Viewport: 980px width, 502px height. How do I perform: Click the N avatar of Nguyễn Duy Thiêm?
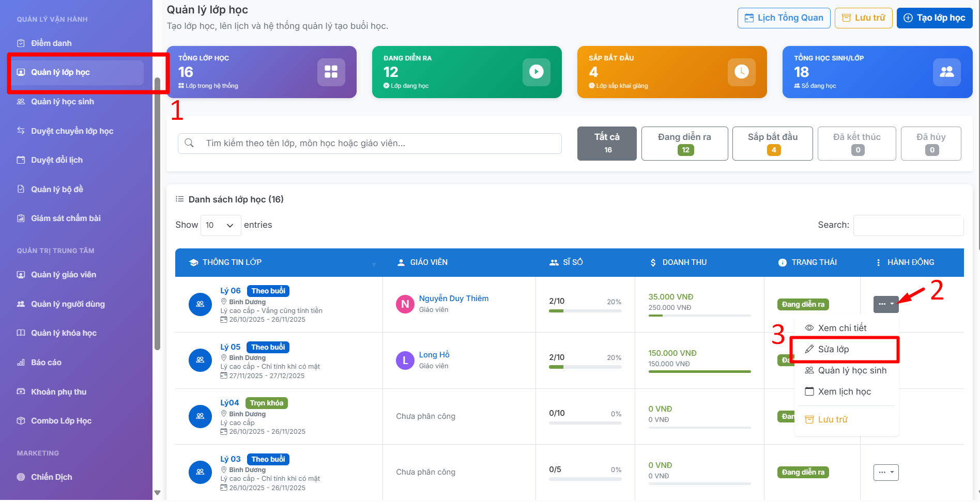coord(405,304)
